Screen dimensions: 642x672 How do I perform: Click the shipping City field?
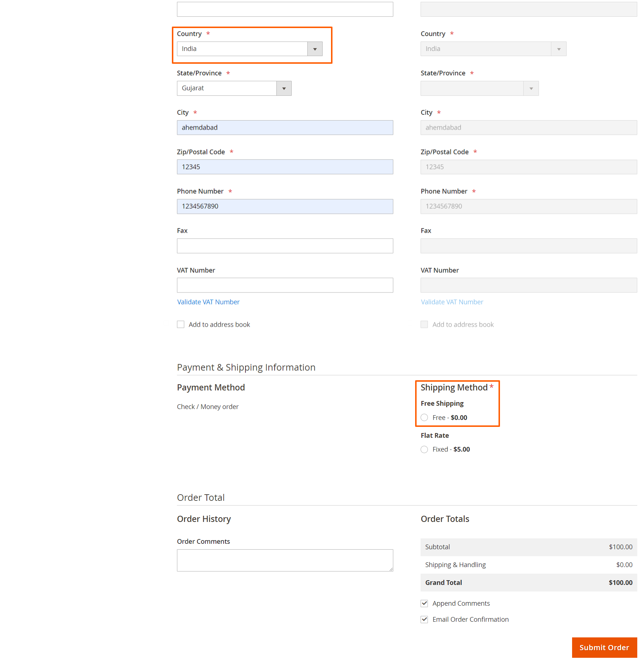529,127
